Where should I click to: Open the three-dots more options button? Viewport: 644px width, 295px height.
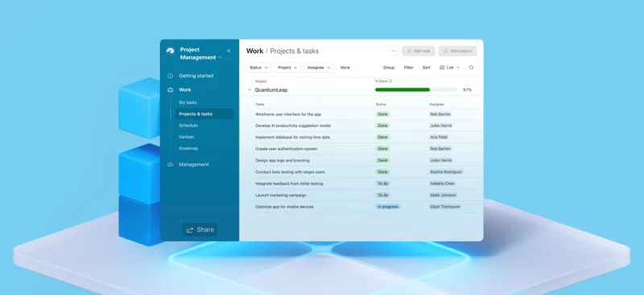click(394, 51)
